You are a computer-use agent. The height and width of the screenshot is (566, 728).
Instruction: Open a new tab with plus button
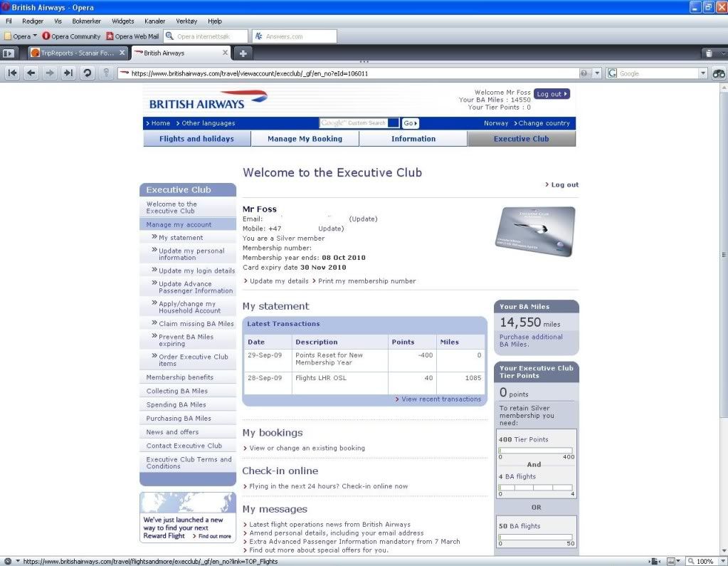pyautogui.click(x=243, y=53)
